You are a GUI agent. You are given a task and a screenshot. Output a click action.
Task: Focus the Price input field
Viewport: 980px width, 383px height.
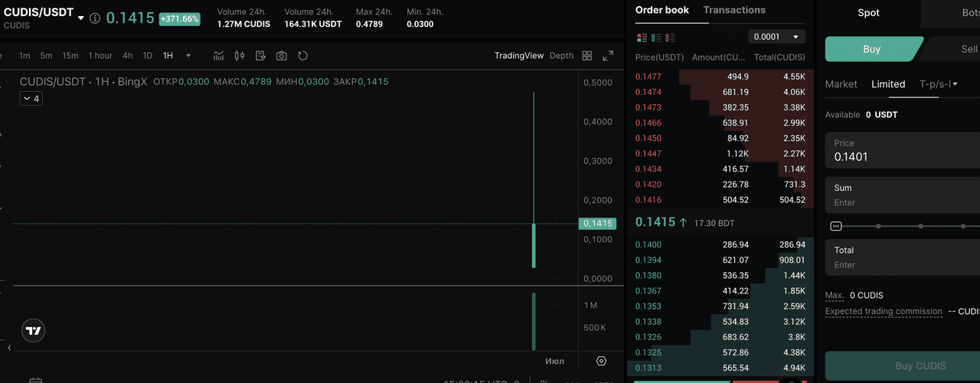pos(903,150)
